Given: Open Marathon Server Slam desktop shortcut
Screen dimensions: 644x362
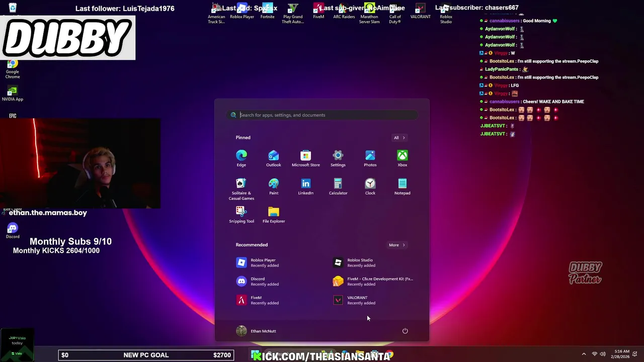Looking at the screenshot, I should (x=369, y=14).
